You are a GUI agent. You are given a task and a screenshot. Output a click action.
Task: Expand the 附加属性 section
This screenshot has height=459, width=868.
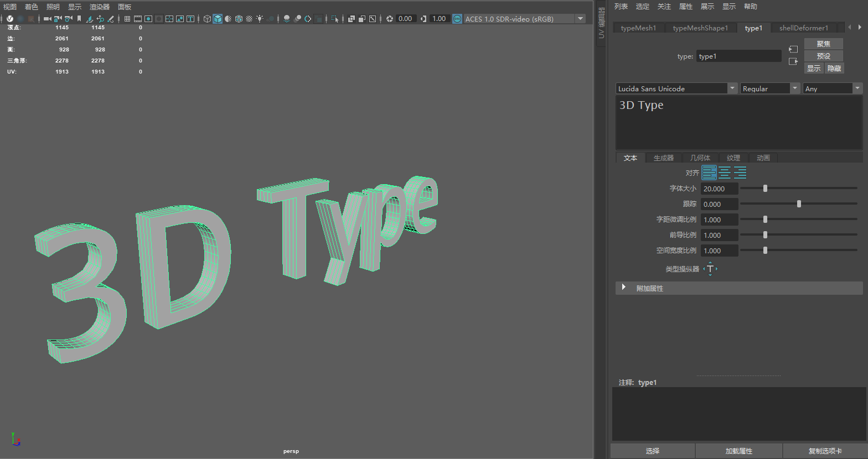(624, 288)
